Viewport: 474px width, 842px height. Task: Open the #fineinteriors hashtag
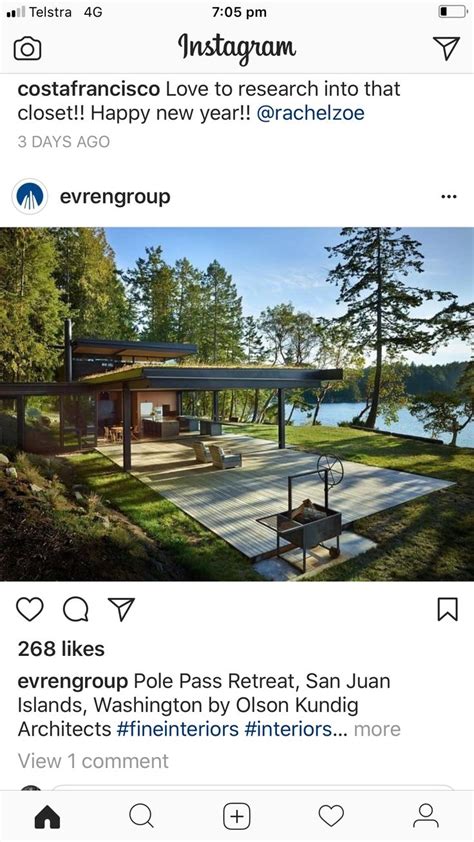177,729
